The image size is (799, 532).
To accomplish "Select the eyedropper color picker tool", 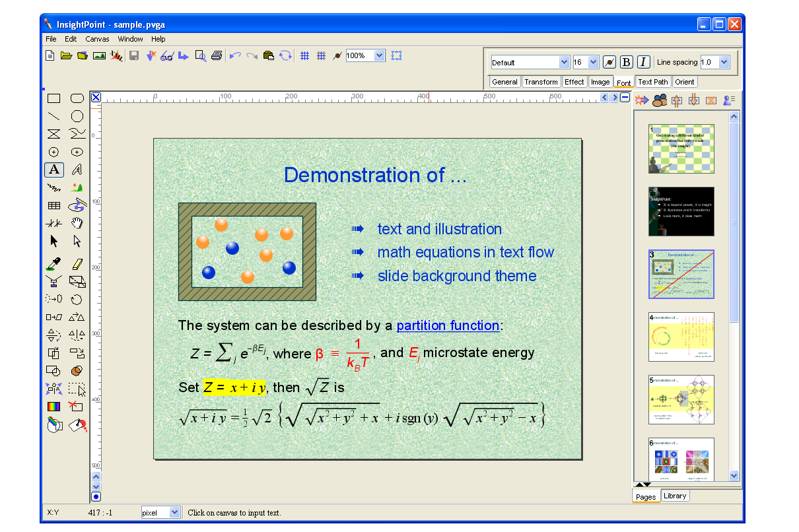I will pos(54,265).
